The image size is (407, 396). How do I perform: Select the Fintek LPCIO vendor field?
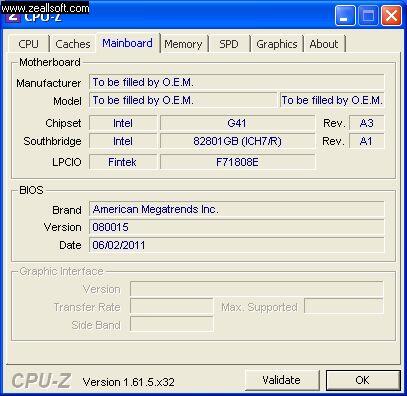[x=123, y=162]
